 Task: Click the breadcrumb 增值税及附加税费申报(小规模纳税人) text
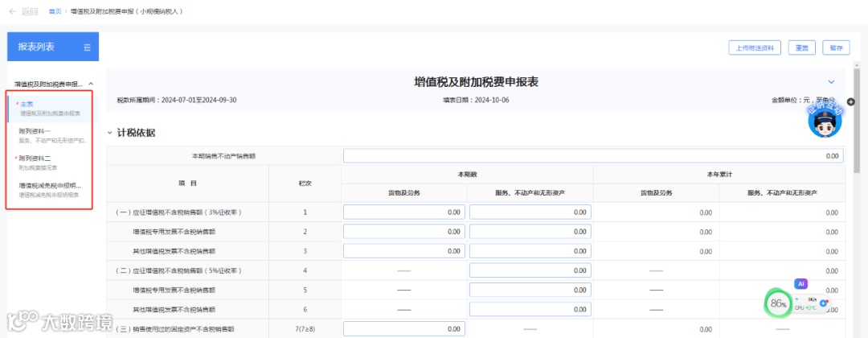click(127, 11)
